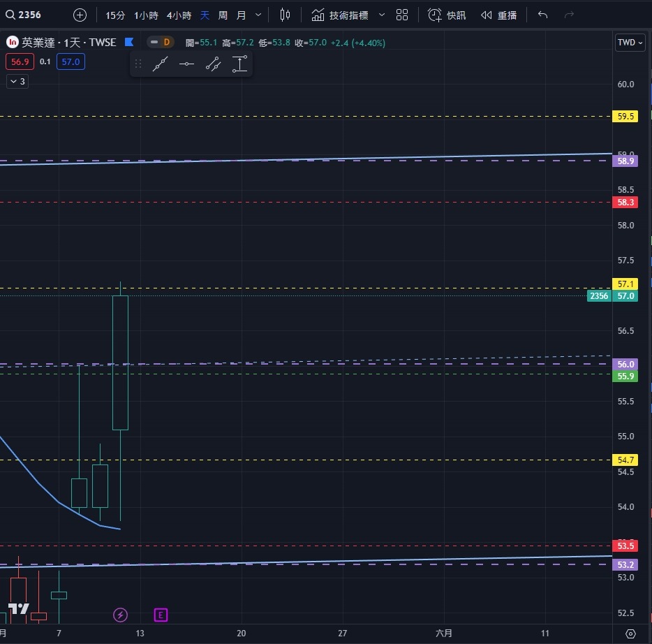Select the trend line drawing tool
This screenshot has width=652, height=644.
(x=160, y=64)
